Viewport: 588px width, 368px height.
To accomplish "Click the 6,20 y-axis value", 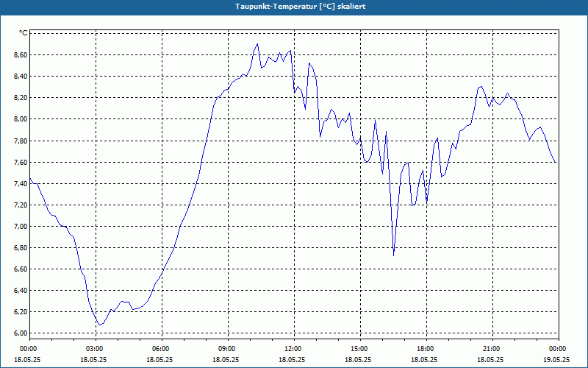I will pos(21,312).
